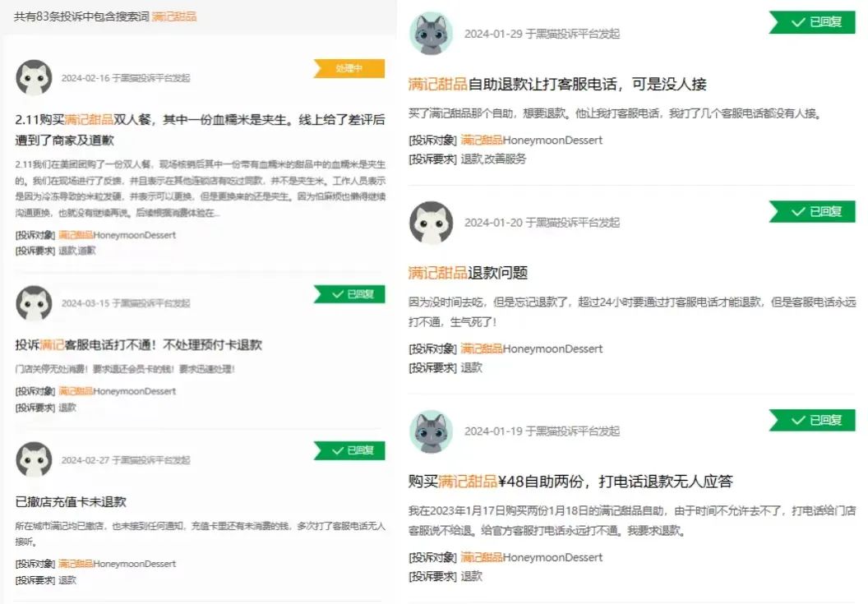This screenshot has width=868, height=604.
Task: Click the complaint target HoneymoonDessert under the 2024-01-29 post
Action: (532, 140)
